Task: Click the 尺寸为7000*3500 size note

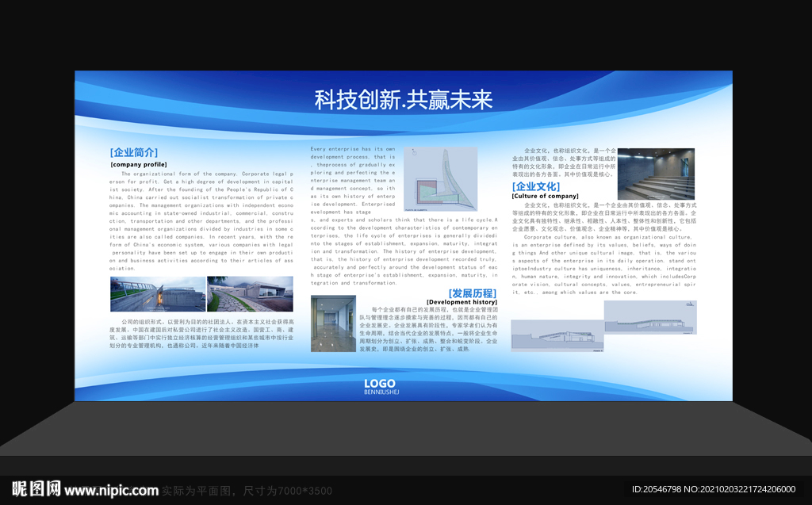Action: point(287,491)
